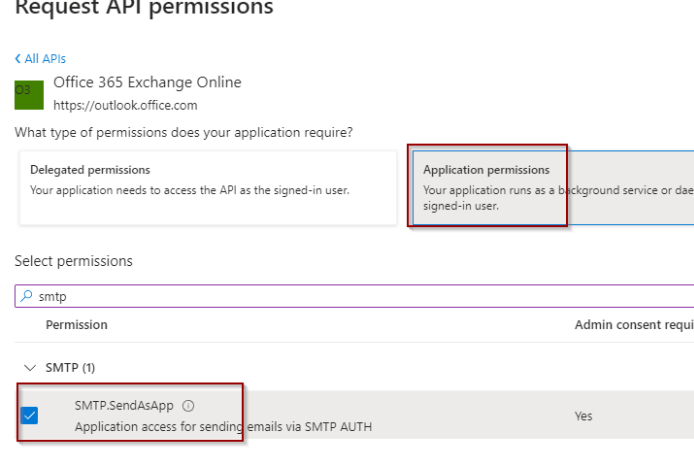Viewport: 694px width, 463px height.
Task: Click the Office 365 Exchange Online green icon
Action: pyautogui.click(x=29, y=95)
